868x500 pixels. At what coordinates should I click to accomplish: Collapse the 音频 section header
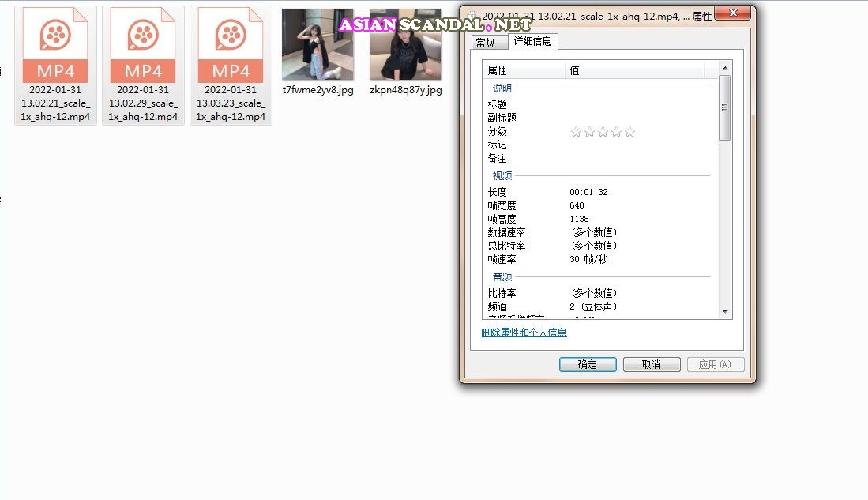pos(502,276)
